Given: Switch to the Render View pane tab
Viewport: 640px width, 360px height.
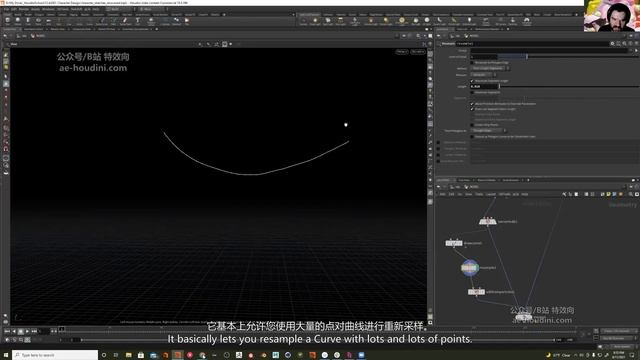Looking at the screenshot, I should (x=58, y=29).
